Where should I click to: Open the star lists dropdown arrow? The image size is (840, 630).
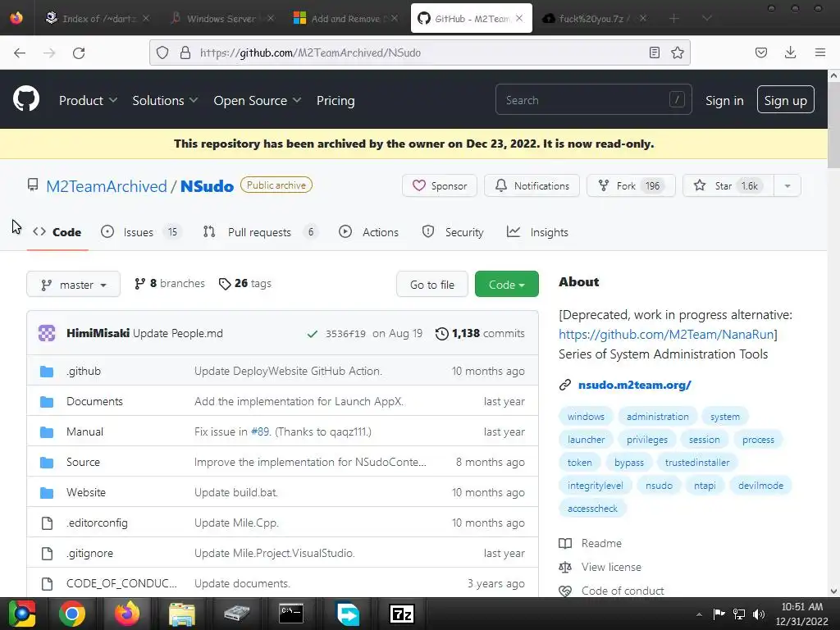[787, 186]
